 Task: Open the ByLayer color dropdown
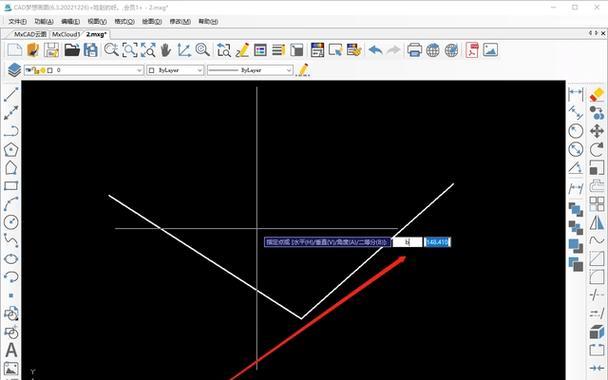[x=175, y=70]
